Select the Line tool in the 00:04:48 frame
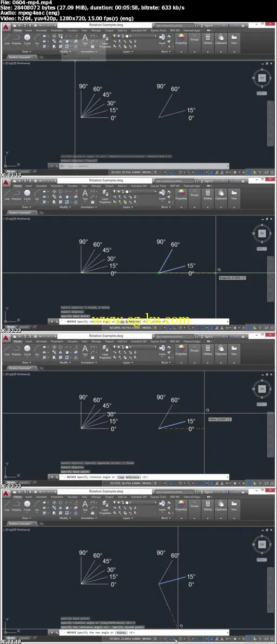Image resolution: width=277 pixels, height=644 pixels. coord(7,506)
